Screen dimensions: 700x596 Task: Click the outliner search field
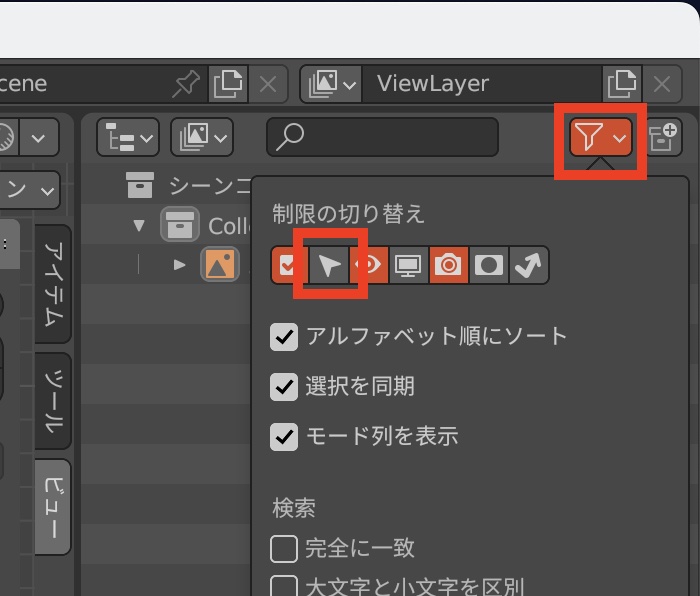tap(382, 138)
